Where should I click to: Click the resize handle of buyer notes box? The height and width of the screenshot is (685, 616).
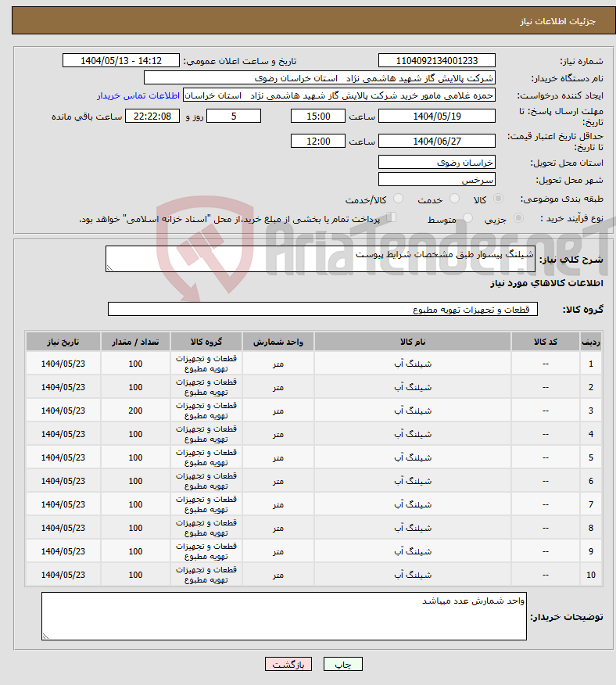pyautogui.click(x=45, y=637)
